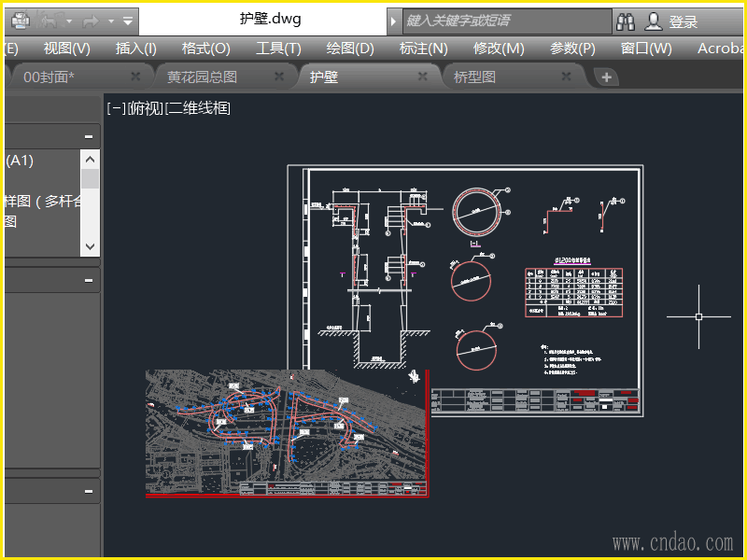Click the 登录 sign-in button

(684, 21)
